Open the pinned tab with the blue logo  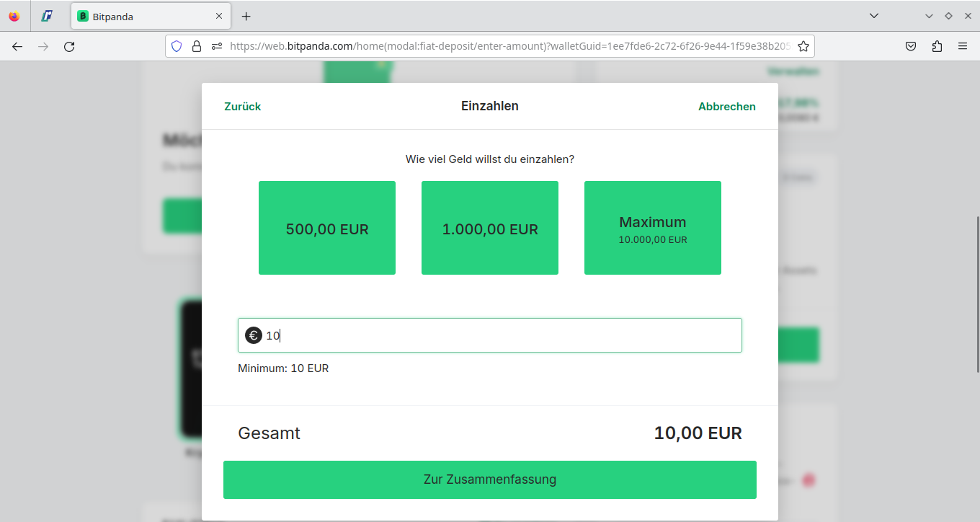pyautogui.click(x=48, y=16)
